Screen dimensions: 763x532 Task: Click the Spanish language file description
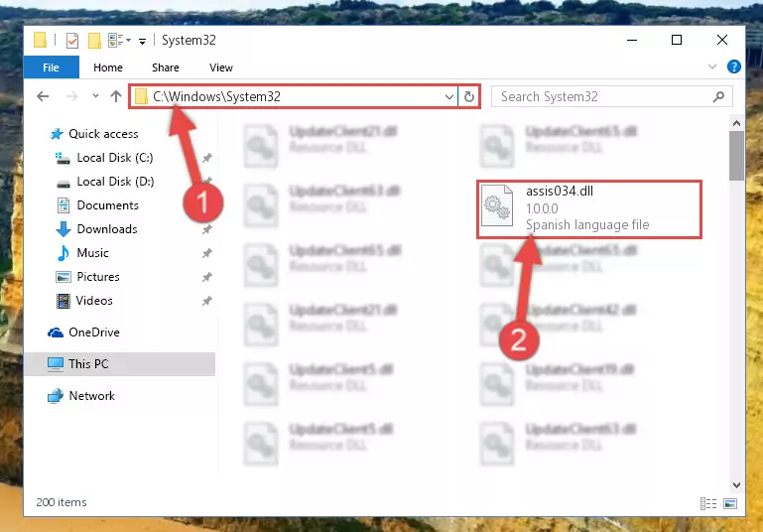[587, 225]
